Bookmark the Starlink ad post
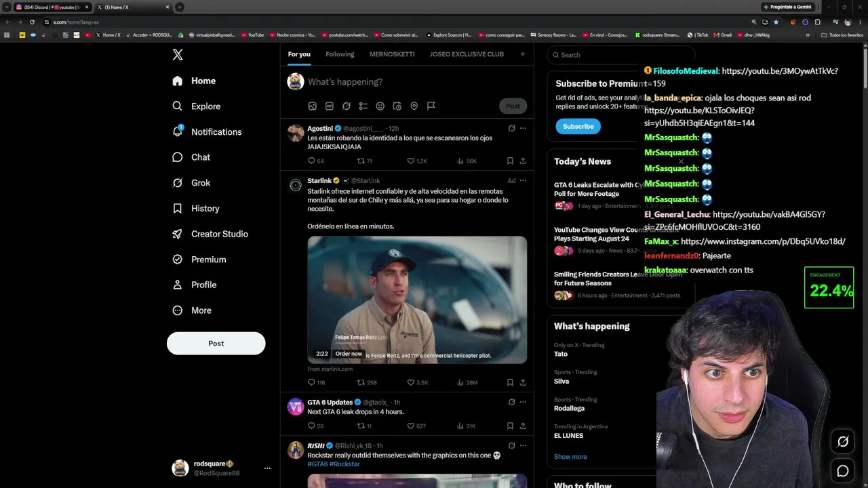Viewport: 868px width, 488px height. 510,382
